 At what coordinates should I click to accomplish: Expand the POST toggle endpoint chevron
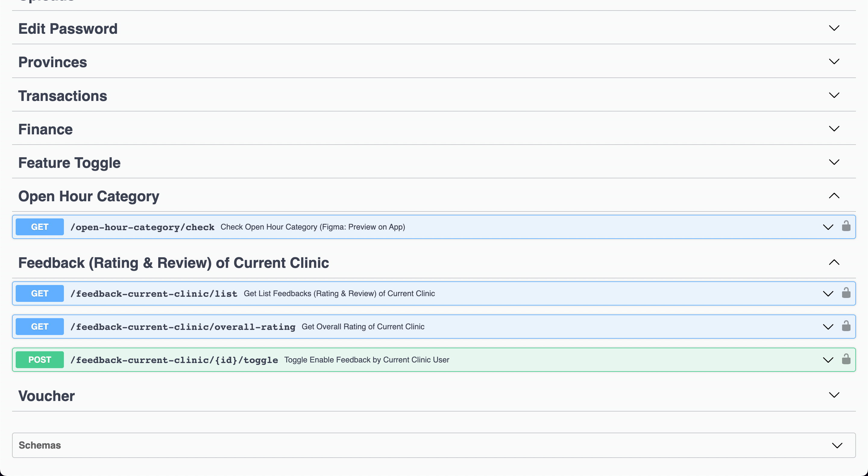(828, 360)
